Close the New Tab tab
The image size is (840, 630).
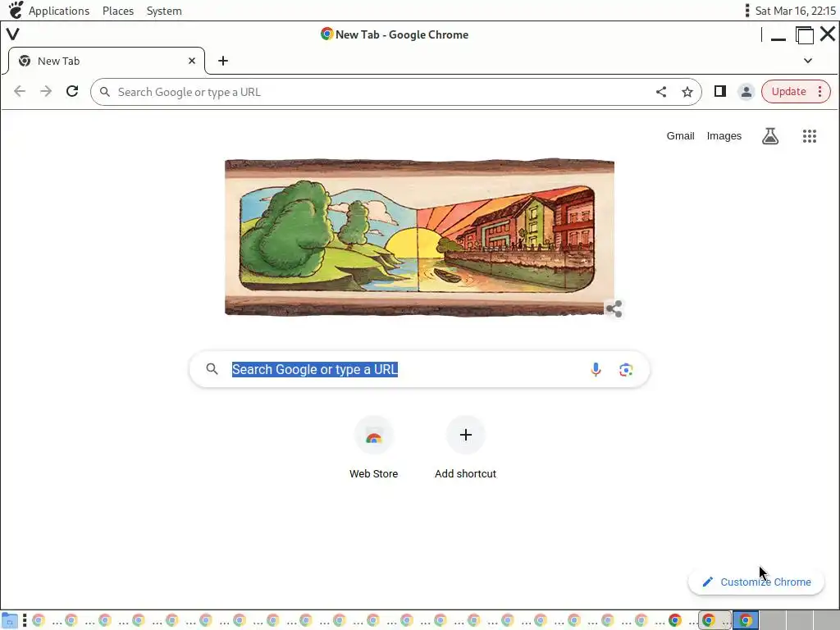pyautogui.click(x=192, y=61)
